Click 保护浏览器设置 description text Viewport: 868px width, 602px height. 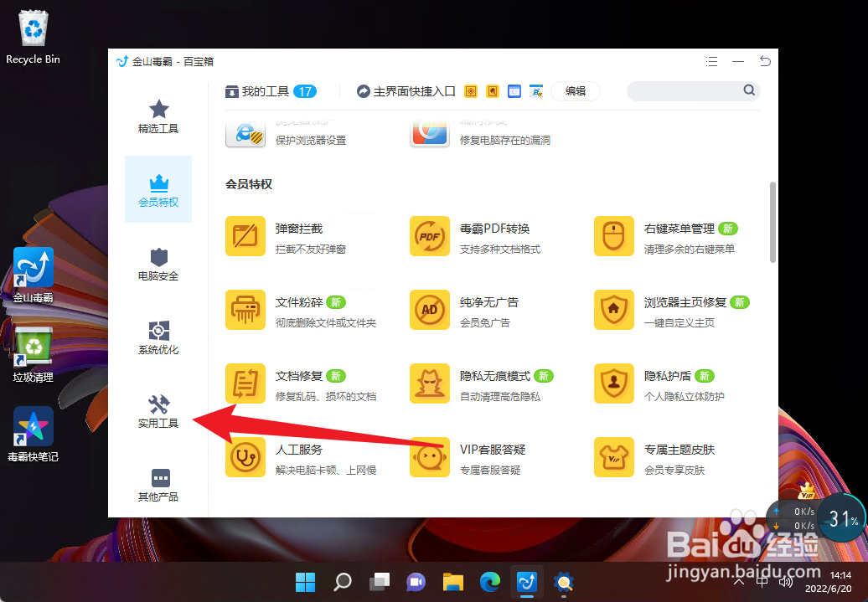tap(311, 140)
